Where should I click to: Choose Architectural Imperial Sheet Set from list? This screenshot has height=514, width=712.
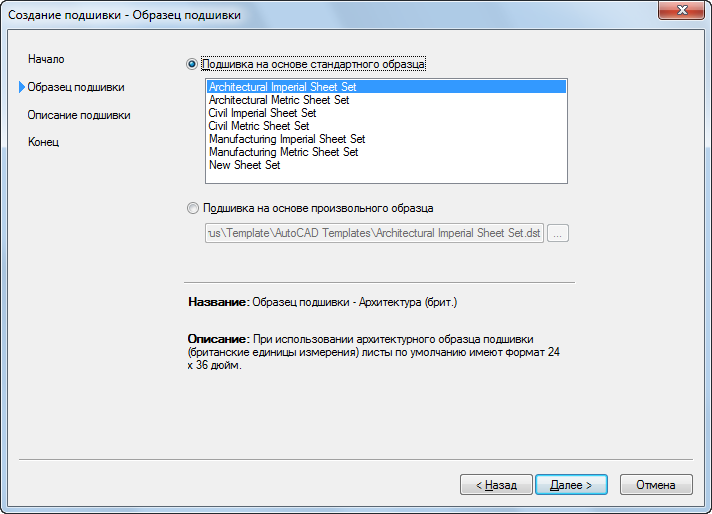coord(386,87)
